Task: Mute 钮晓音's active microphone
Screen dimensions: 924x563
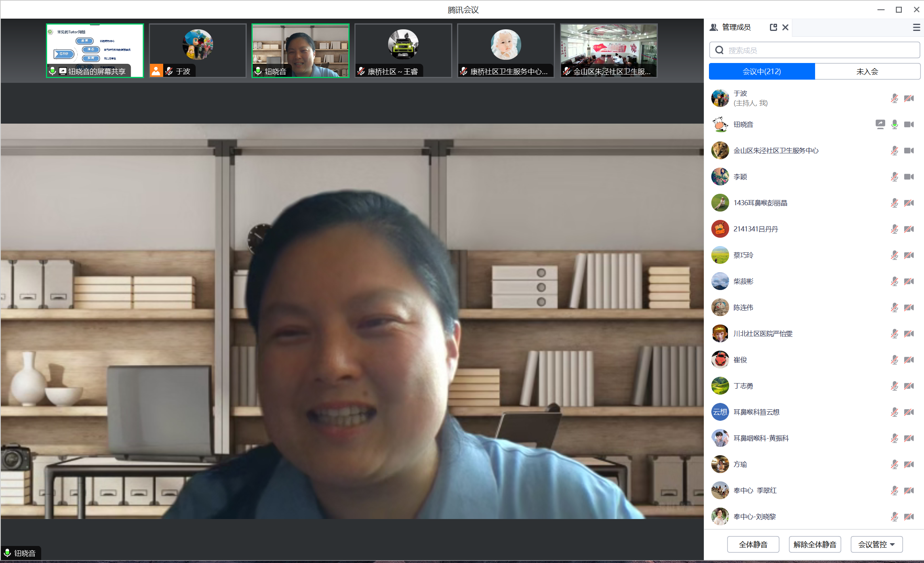Action: [x=894, y=124]
